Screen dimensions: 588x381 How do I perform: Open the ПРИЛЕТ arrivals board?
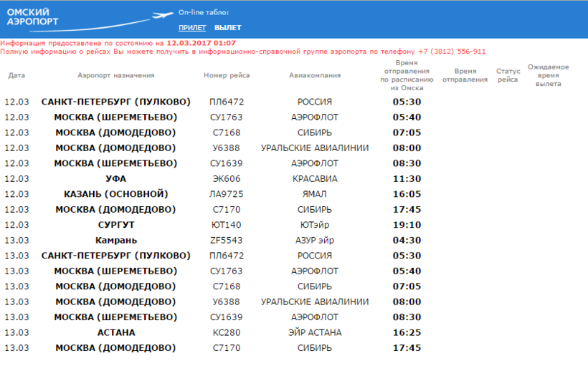coord(192,28)
